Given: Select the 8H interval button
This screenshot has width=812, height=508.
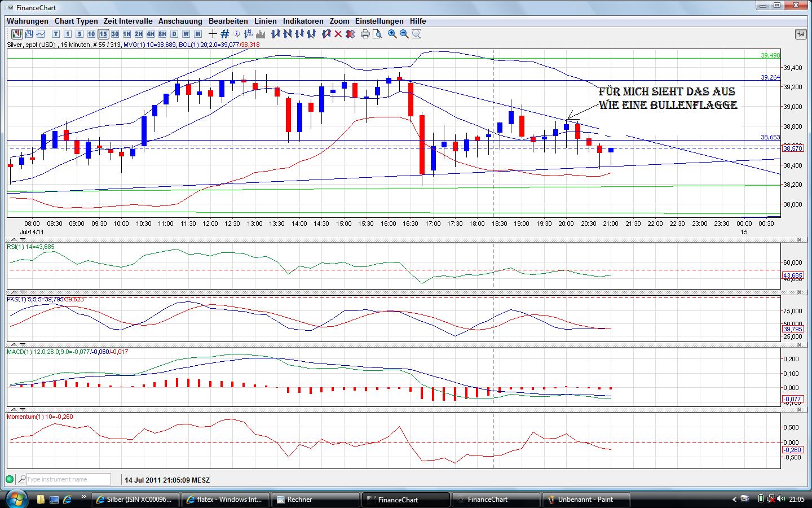Looking at the screenshot, I should 162,34.
